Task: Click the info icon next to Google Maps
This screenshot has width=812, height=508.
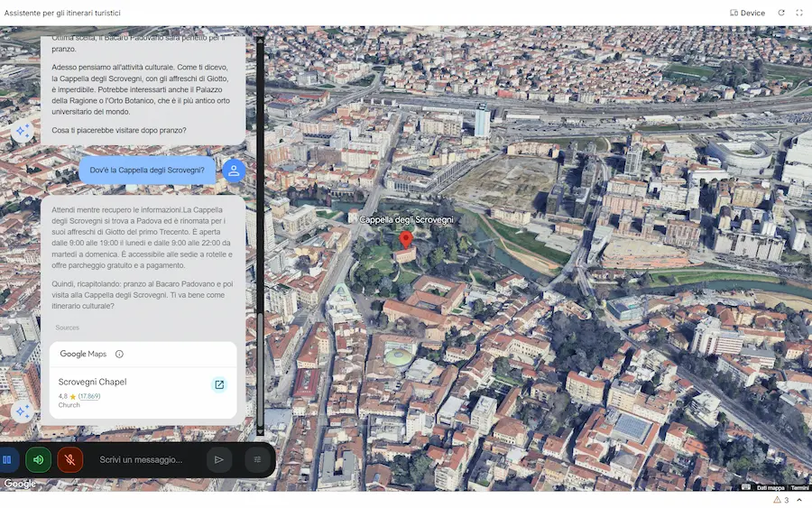Action: pyautogui.click(x=119, y=355)
